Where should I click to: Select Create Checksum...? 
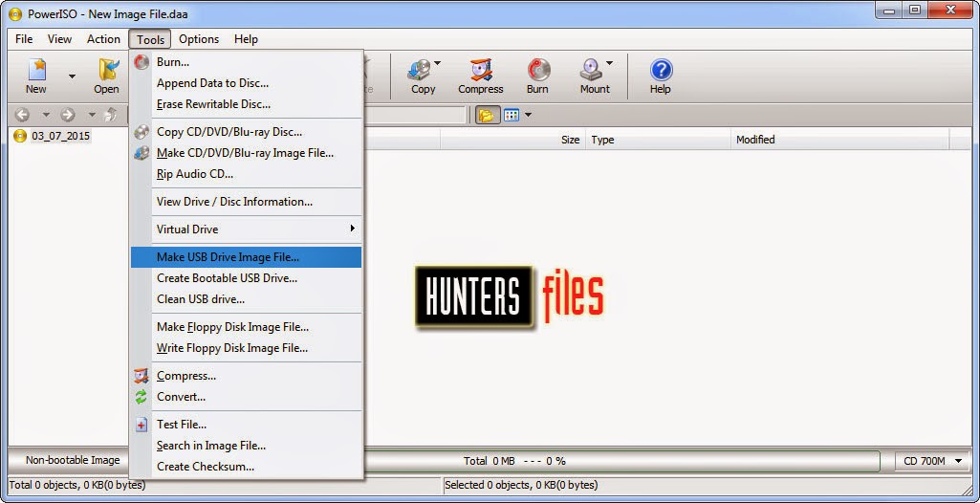[247, 467]
